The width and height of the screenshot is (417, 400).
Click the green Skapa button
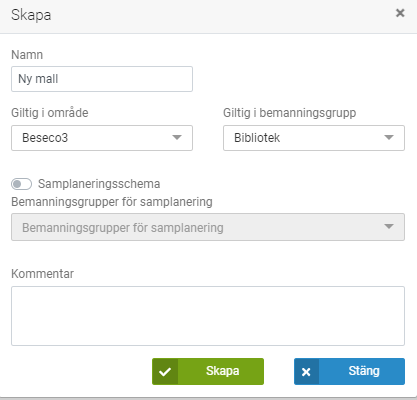click(x=208, y=371)
